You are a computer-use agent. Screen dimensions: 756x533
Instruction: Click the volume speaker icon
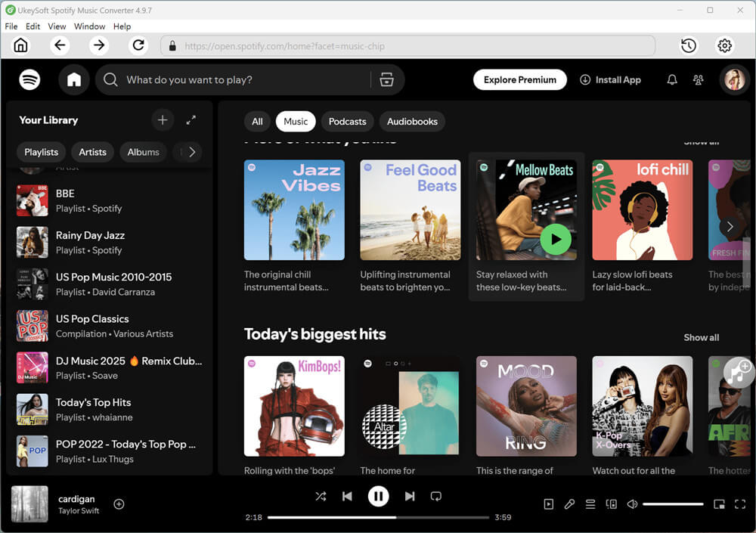[x=632, y=504]
